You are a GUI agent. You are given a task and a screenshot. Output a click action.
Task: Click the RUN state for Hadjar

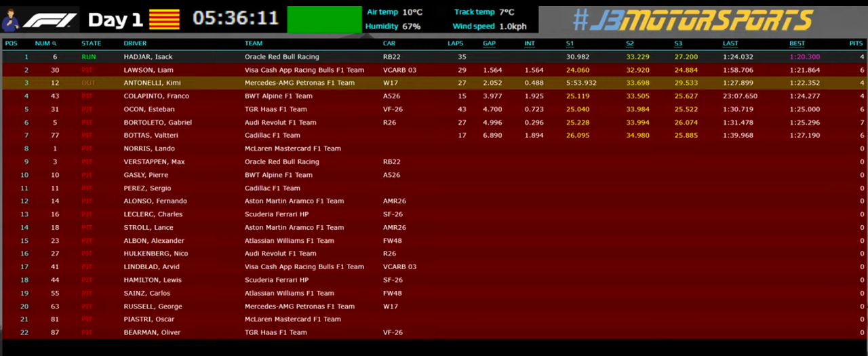88,57
